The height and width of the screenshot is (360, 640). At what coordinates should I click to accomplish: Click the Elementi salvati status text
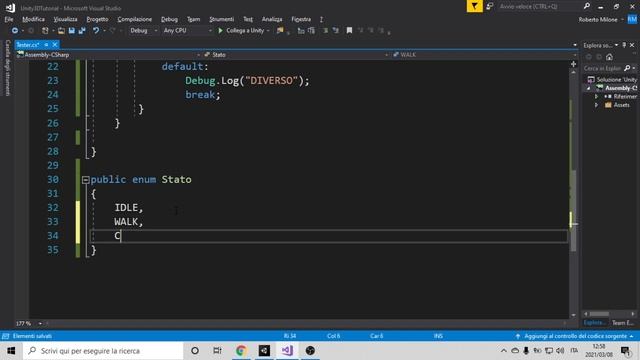[x=32, y=336]
